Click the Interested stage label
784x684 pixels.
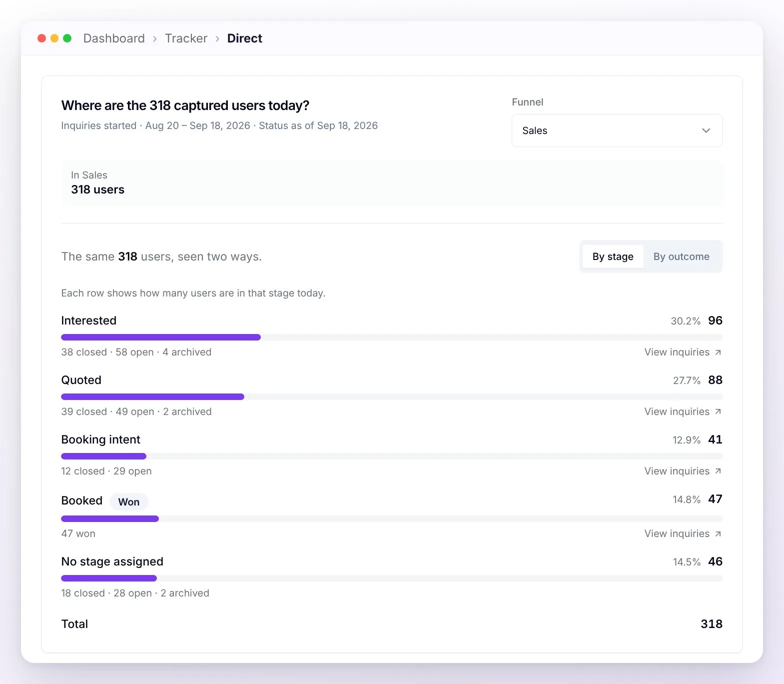89,320
